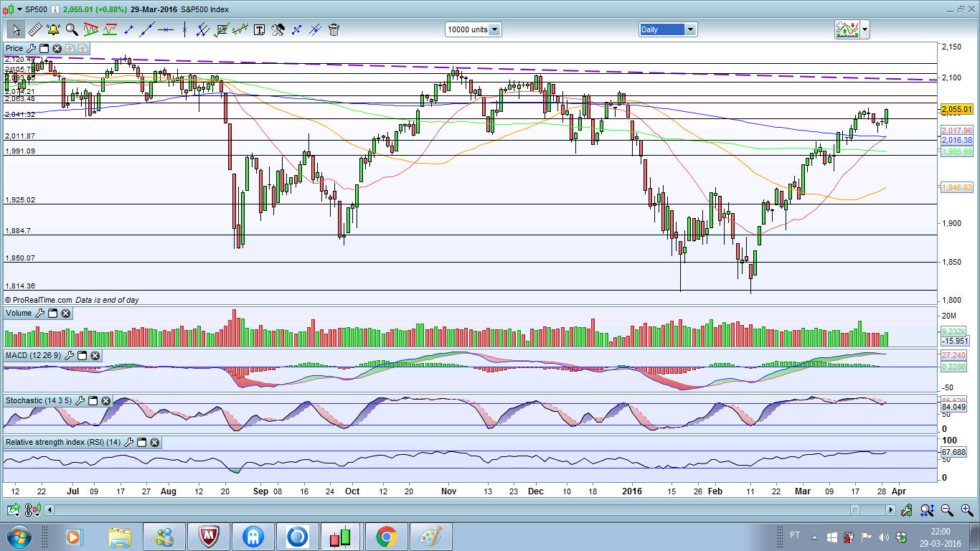Select the ruler measurement tool

tap(34, 29)
